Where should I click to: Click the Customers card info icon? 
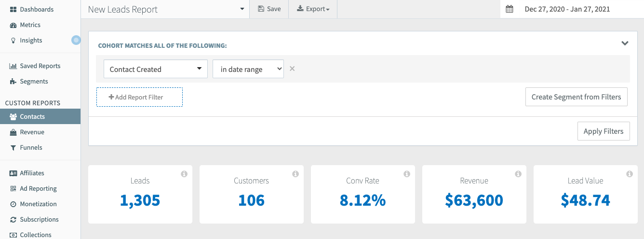pos(295,174)
